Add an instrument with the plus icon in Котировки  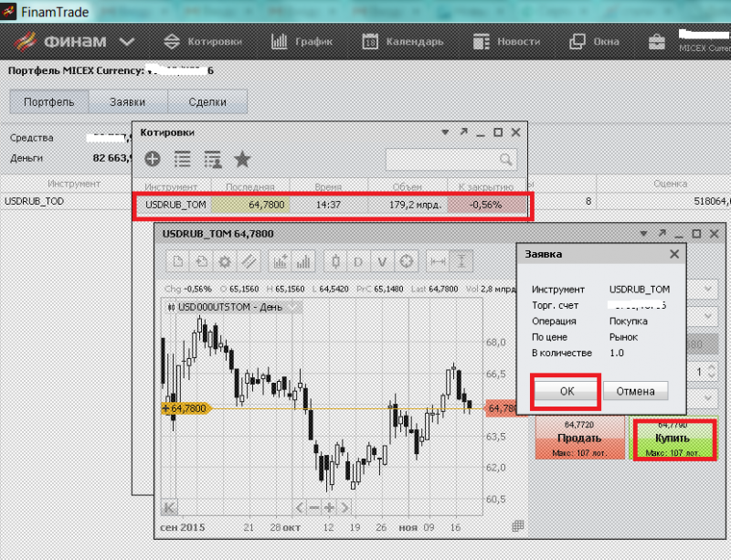(153, 159)
